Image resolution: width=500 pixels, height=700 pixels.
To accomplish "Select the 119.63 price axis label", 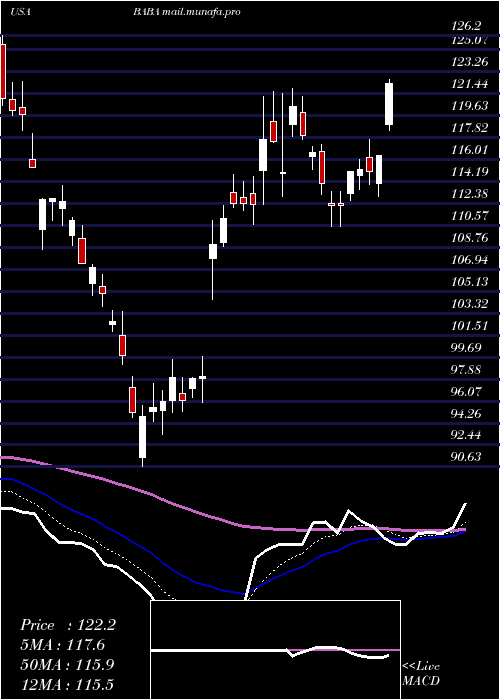I will point(469,106).
